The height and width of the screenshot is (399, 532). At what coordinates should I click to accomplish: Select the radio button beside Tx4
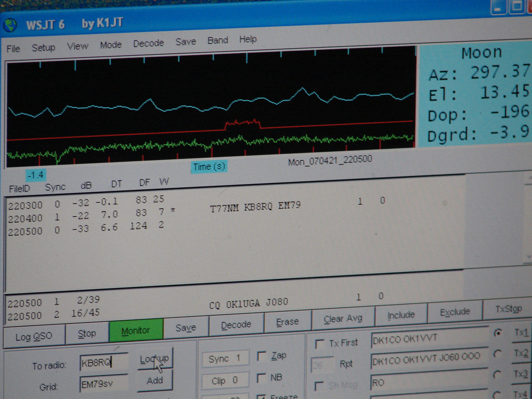tap(496, 395)
